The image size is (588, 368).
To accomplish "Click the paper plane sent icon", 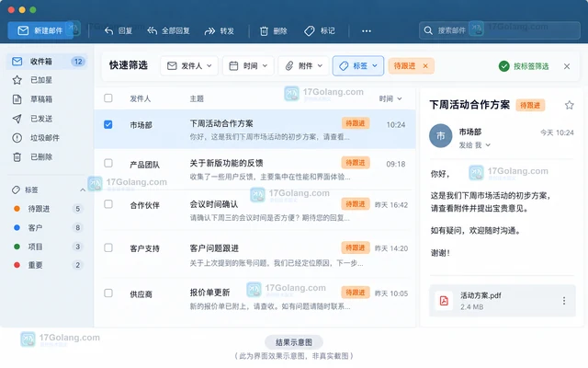I will point(17,119).
